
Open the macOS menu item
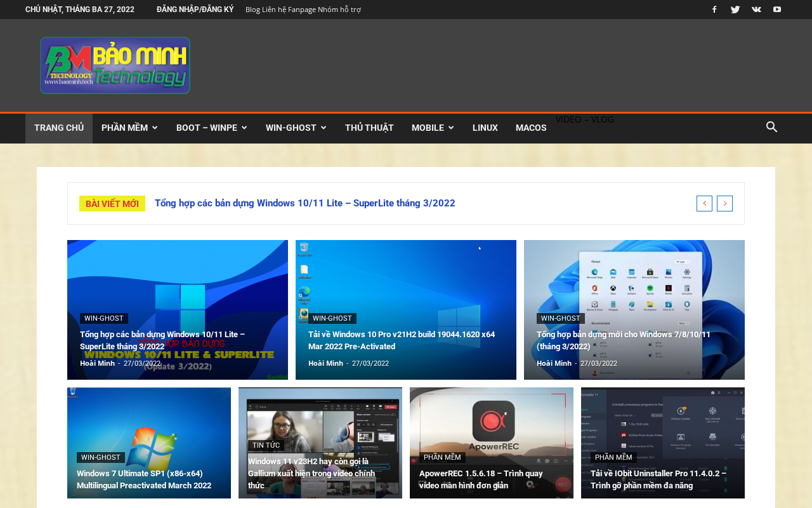pos(531,128)
